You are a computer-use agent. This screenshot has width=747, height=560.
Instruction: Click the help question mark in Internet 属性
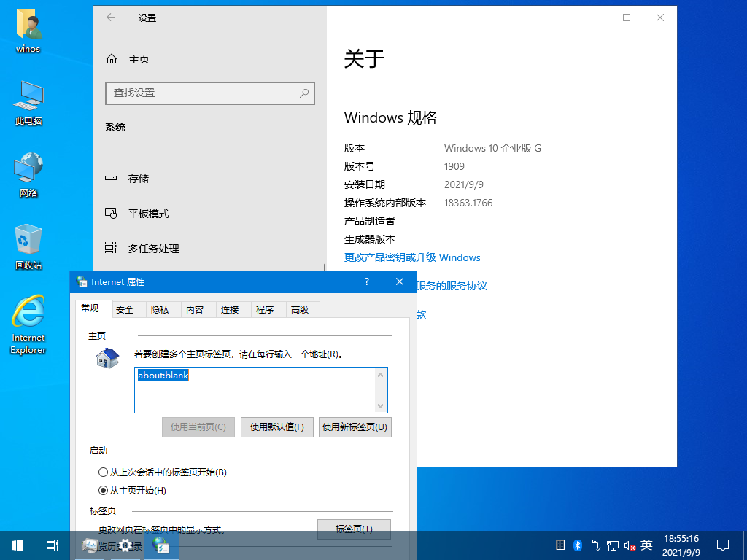coord(367,282)
